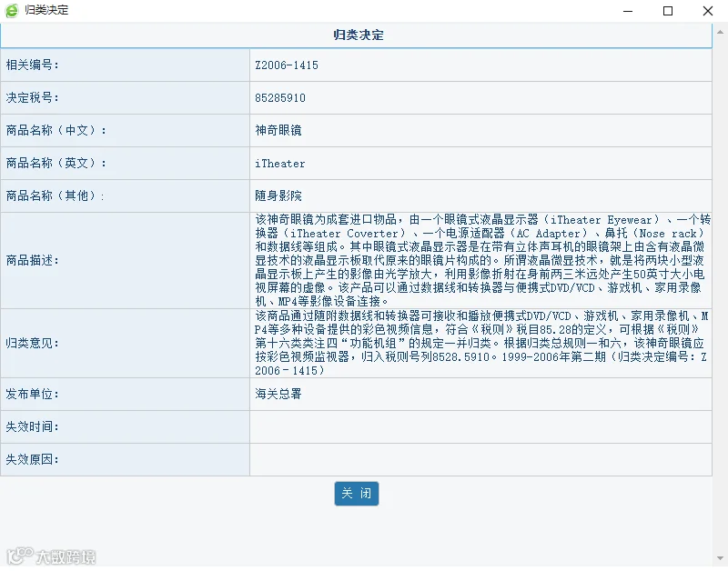Image resolution: width=728 pixels, height=571 pixels.
Task: Click the 相关编号 label cell
Action: [125, 65]
